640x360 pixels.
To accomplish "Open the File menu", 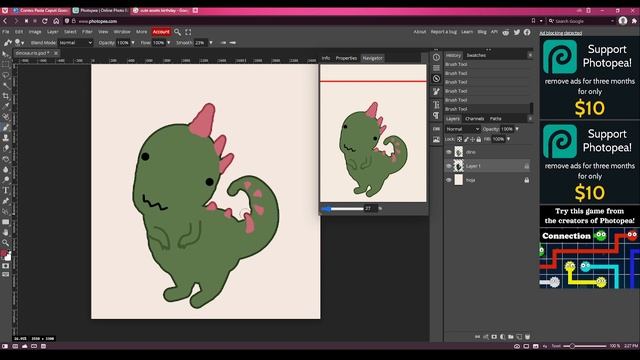I will [6, 32].
